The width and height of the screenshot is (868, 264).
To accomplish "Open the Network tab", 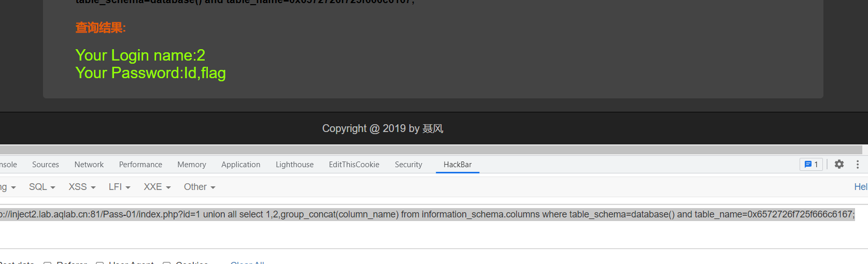I will point(89,165).
